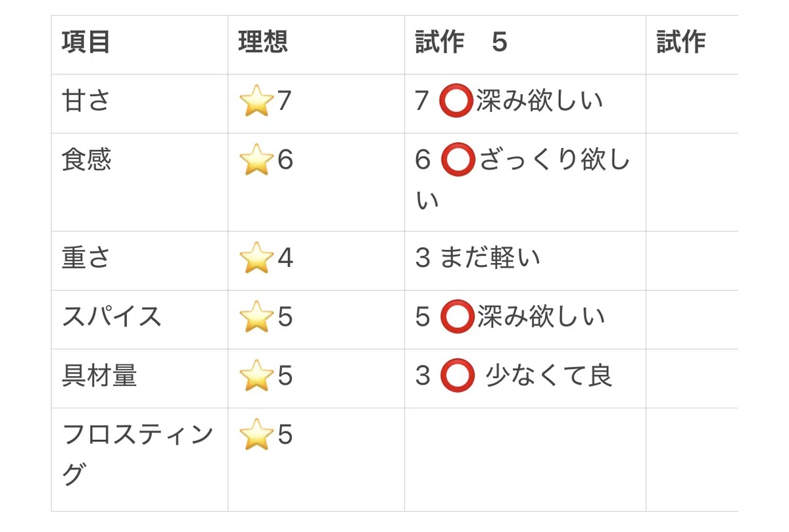Click the star icon in the フロスティング row
Viewport: 789px width, 532px height.
click(x=256, y=435)
